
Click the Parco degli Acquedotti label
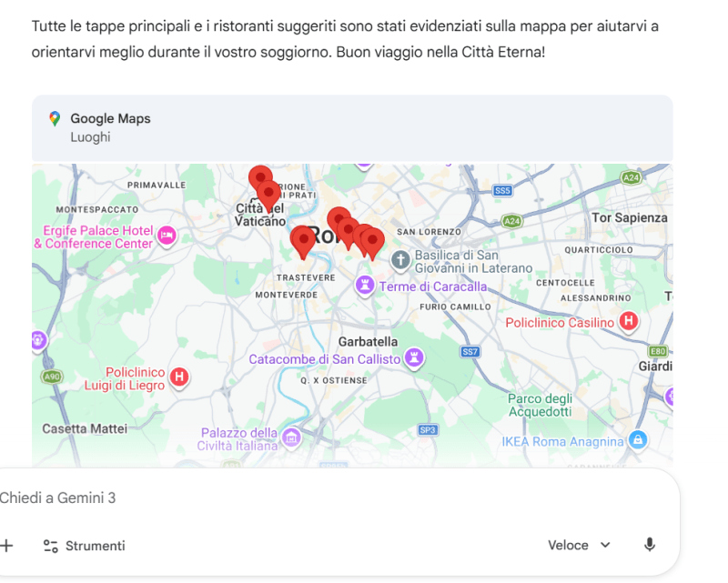(x=540, y=405)
